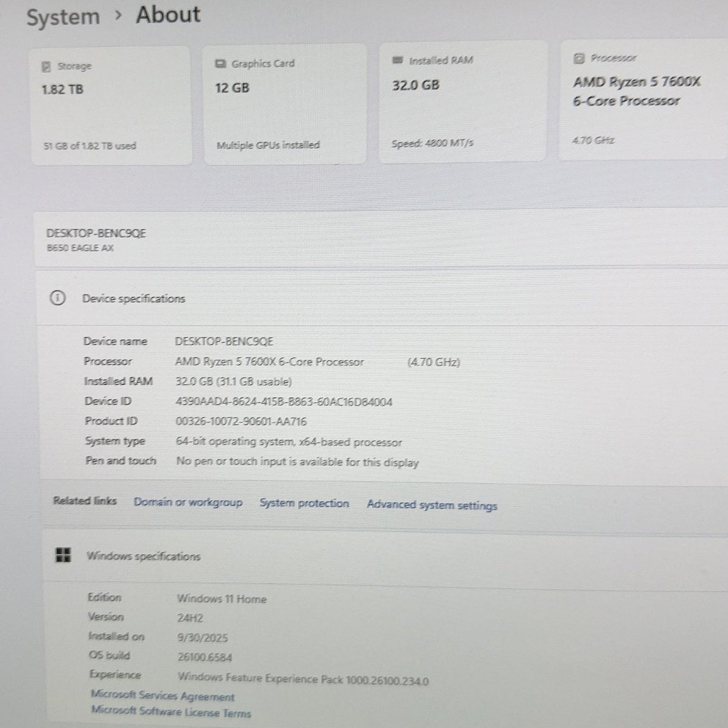The image size is (728, 728).
Task: Click the Device ID value string
Action: pyautogui.click(x=283, y=402)
